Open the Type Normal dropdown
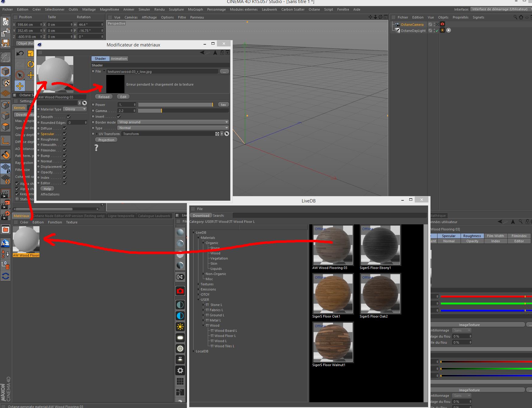This screenshot has height=408, width=532. coord(173,128)
